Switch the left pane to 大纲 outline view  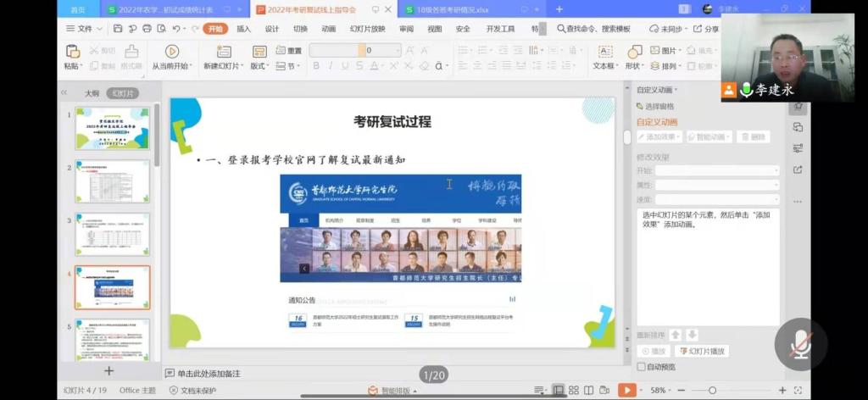[x=92, y=93]
